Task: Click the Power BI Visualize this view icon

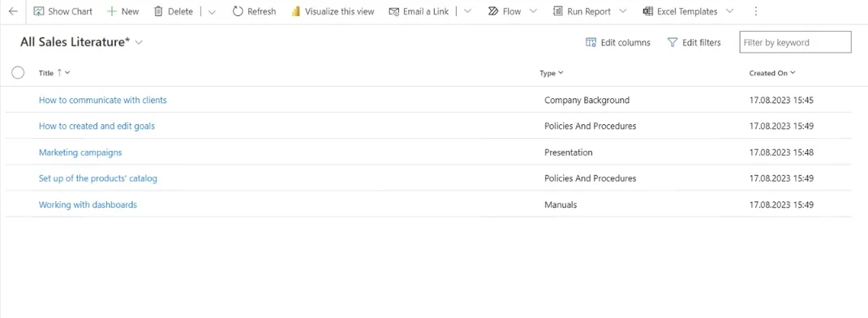Action: point(296,11)
